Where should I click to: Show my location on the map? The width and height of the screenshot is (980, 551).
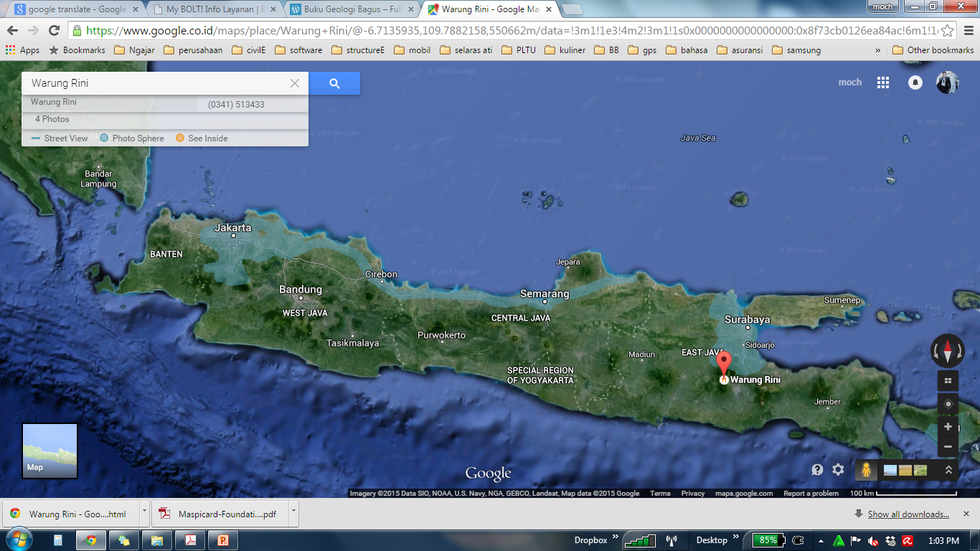click(948, 404)
